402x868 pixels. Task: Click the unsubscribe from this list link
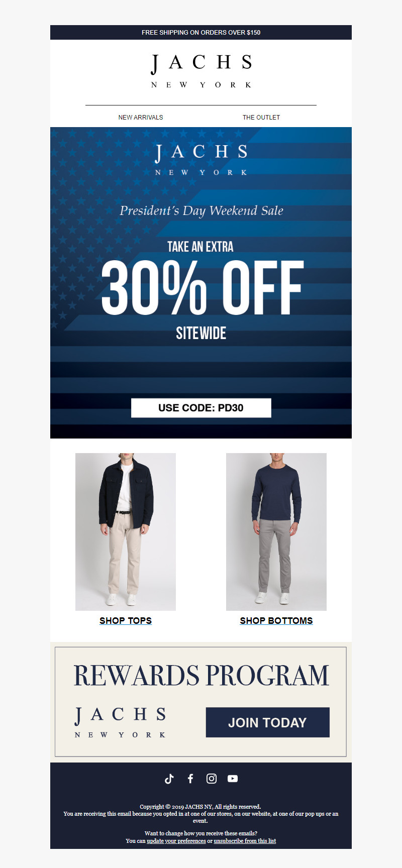(245, 841)
